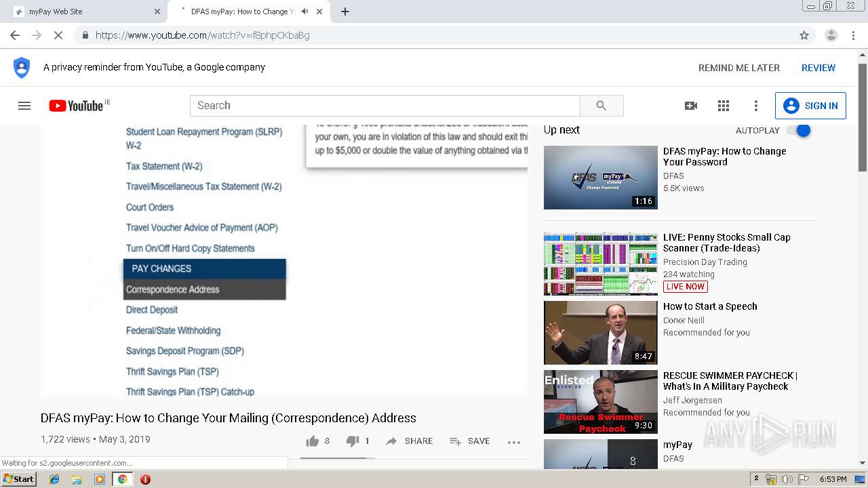The height and width of the screenshot is (488, 868).
Task: Close the DFAS myPay YouTube tab
Action: tap(319, 12)
